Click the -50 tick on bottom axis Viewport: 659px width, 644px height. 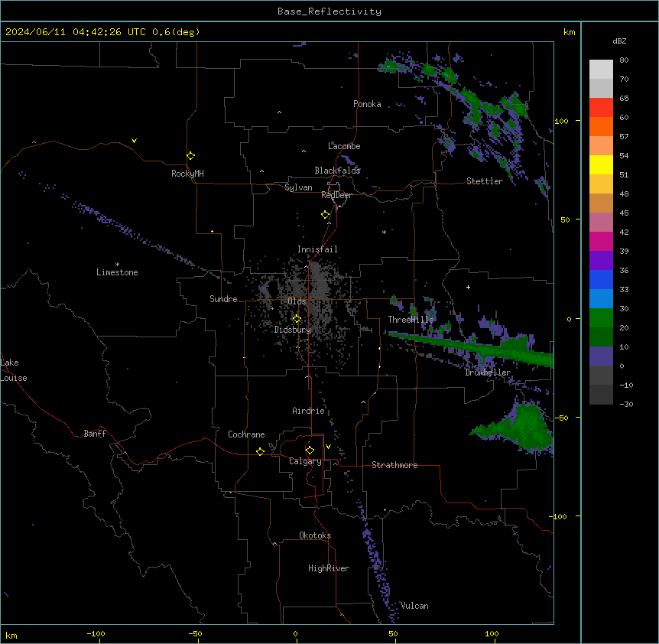point(195,633)
